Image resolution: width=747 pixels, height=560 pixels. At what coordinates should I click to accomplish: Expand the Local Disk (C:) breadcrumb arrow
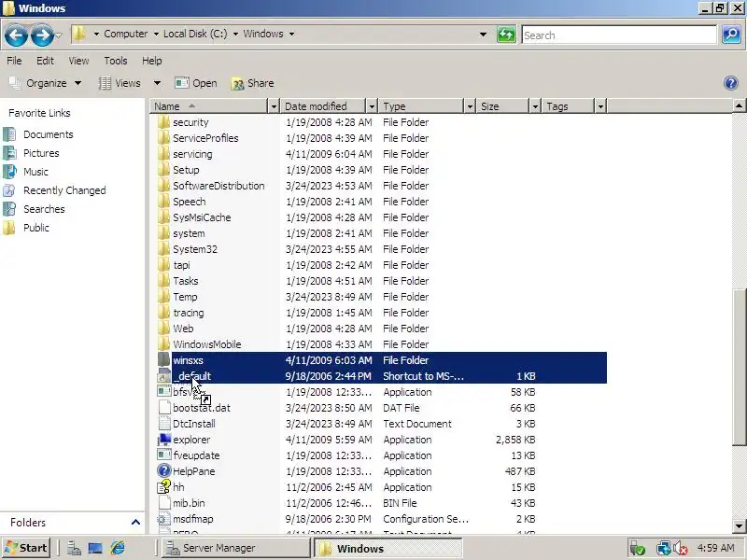tap(235, 34)
